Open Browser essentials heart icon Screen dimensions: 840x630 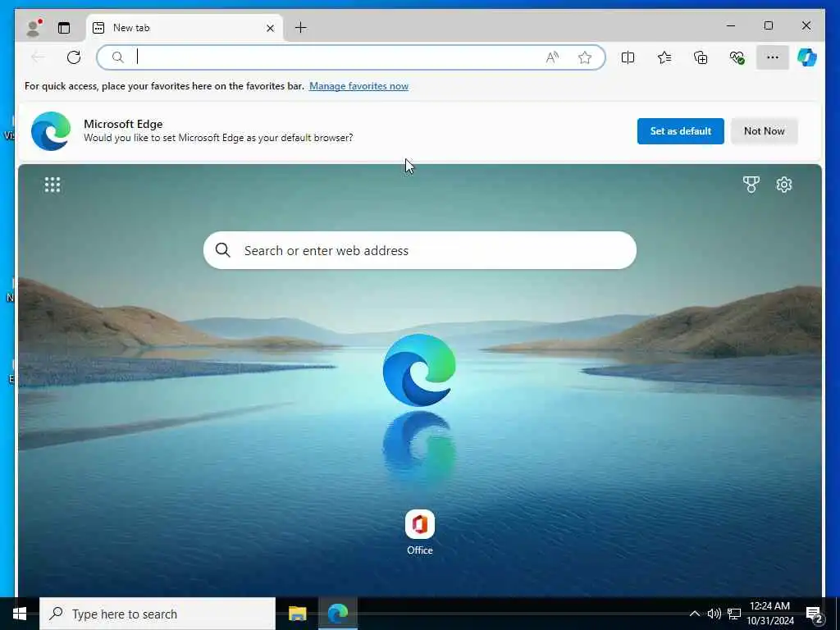pos(737,57)
